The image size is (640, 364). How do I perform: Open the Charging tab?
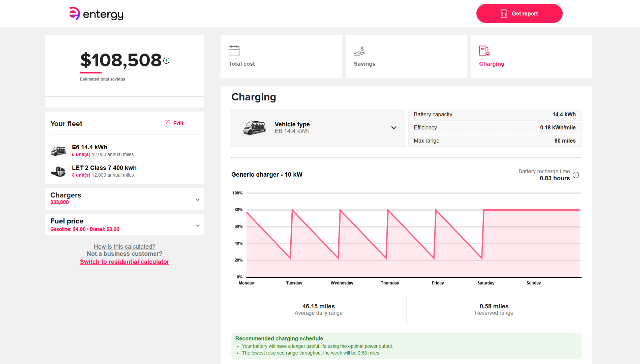[532, 57]
